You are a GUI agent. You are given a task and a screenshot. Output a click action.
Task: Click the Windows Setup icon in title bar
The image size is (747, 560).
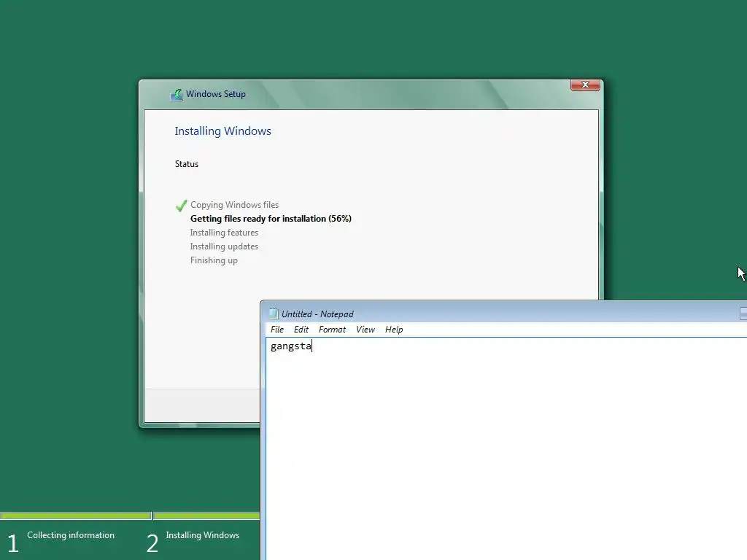pos(177,94)
